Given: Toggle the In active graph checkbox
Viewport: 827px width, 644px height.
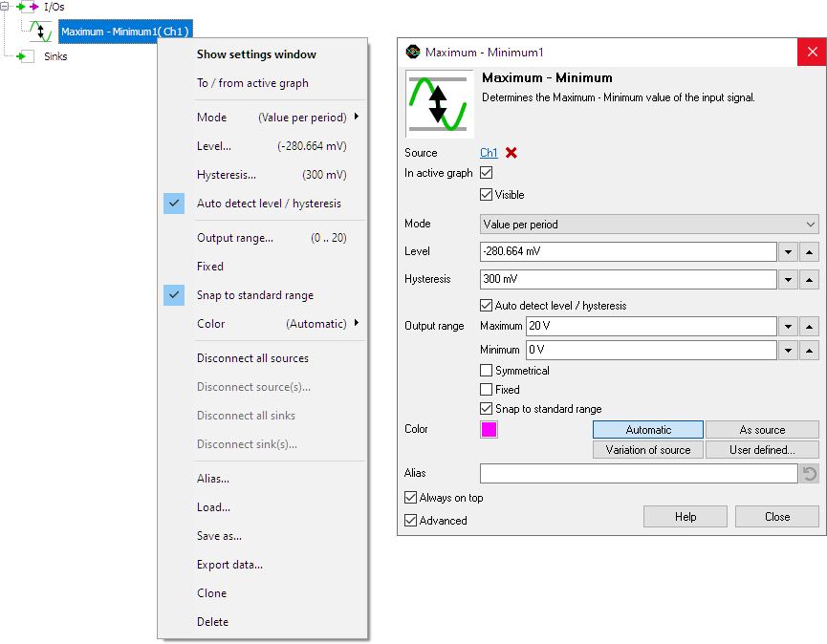Looking at the screenshot, I should (x=487, y=172).
